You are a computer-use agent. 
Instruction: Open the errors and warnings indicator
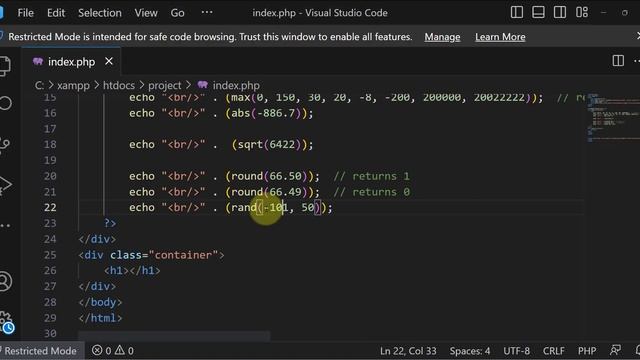click(x=113, y=351)
